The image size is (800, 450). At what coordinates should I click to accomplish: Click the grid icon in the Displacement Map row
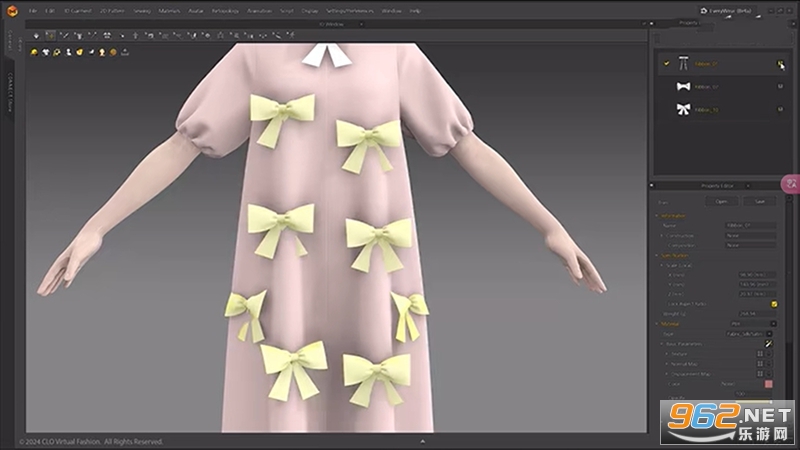(x=760, y=374)
